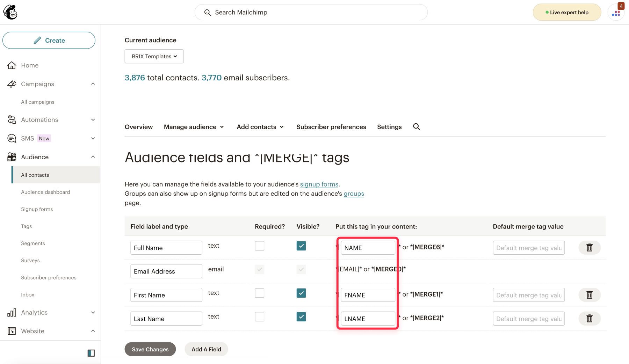Open Tags in sidebar
The height and width of the screenshot is (364, 629).
click(x=26, y=226)
